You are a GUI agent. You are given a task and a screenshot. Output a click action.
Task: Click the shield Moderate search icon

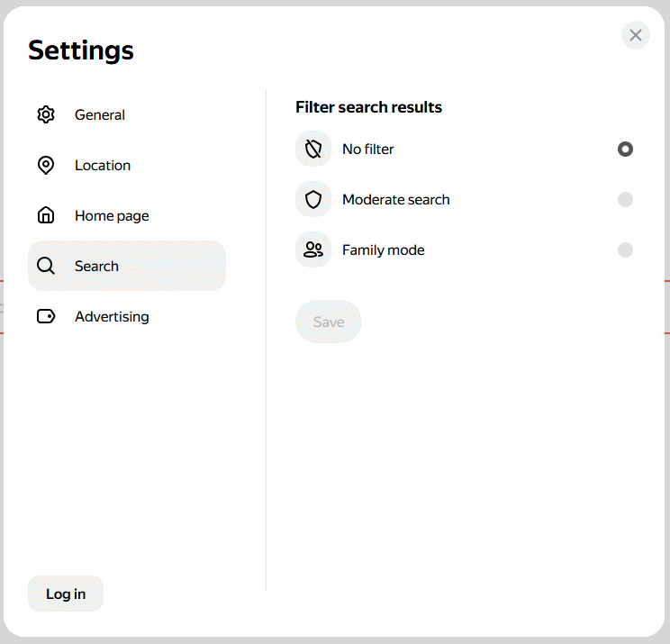(x=313, y=200)
